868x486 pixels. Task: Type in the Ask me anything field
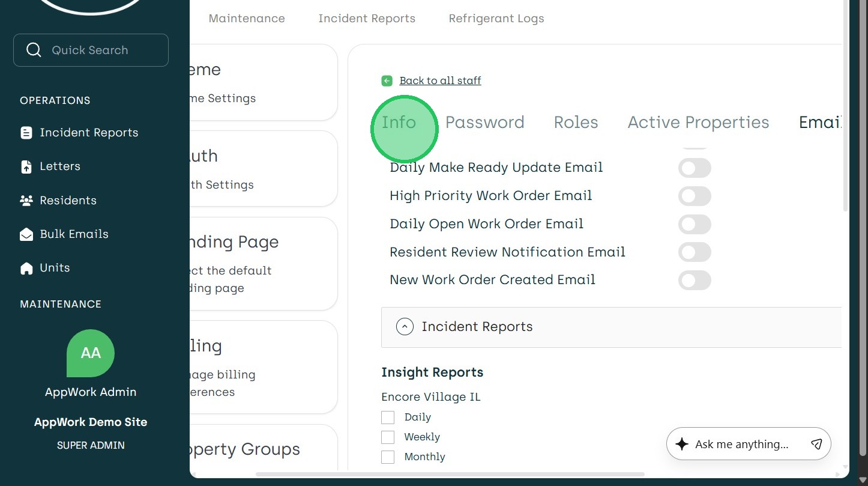point(741,445)
